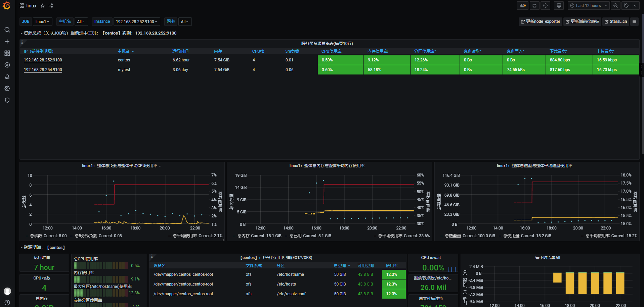Open the JOB linux1 dropdown
Screen dimensions: 644x307
(x=42, y=22)
